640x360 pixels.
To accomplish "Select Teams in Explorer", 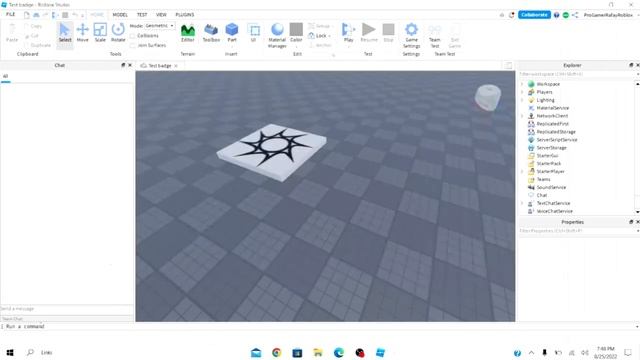I will coord(543,179).
